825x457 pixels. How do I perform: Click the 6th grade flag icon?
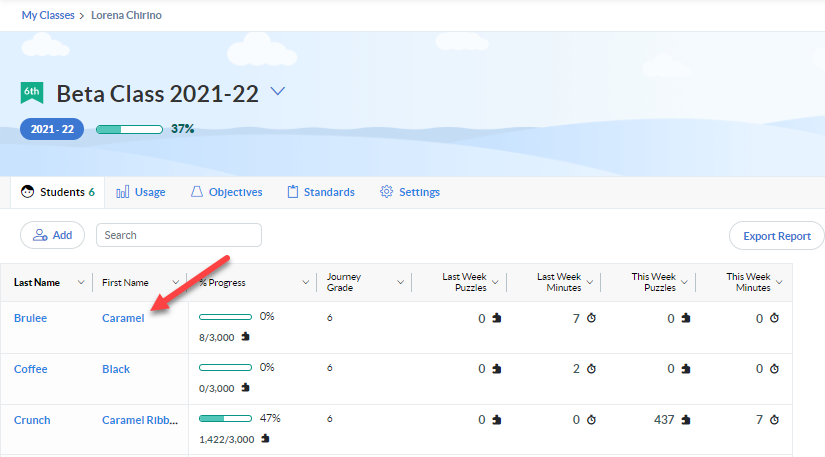[x=31, y=93]
